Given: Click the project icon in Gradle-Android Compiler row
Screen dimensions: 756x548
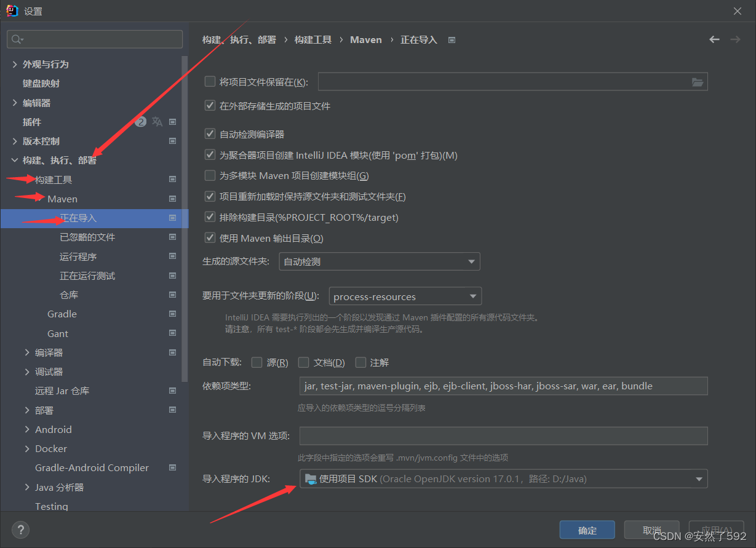Looking at the screenshot, I should (x=172, y=467).
